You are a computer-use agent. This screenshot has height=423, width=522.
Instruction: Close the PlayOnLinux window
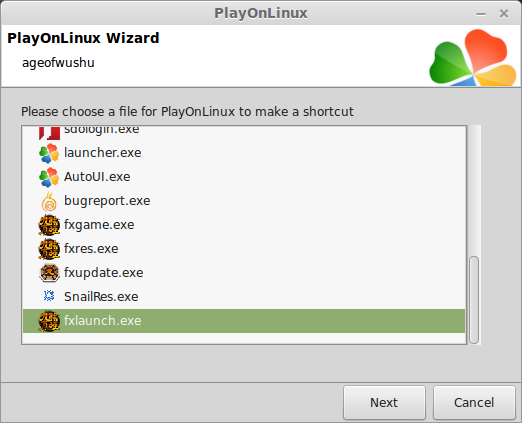[x=504, y=14]
